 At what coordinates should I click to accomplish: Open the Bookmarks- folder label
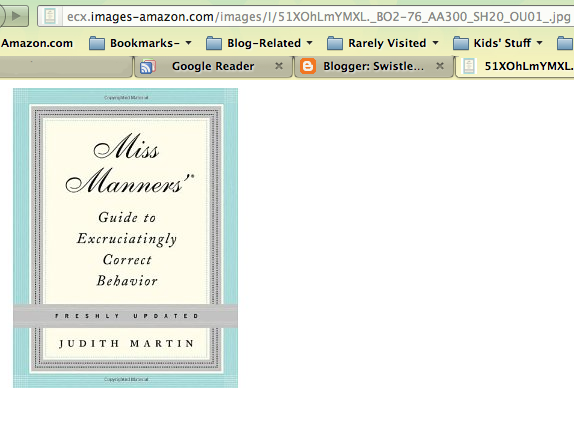145,43
